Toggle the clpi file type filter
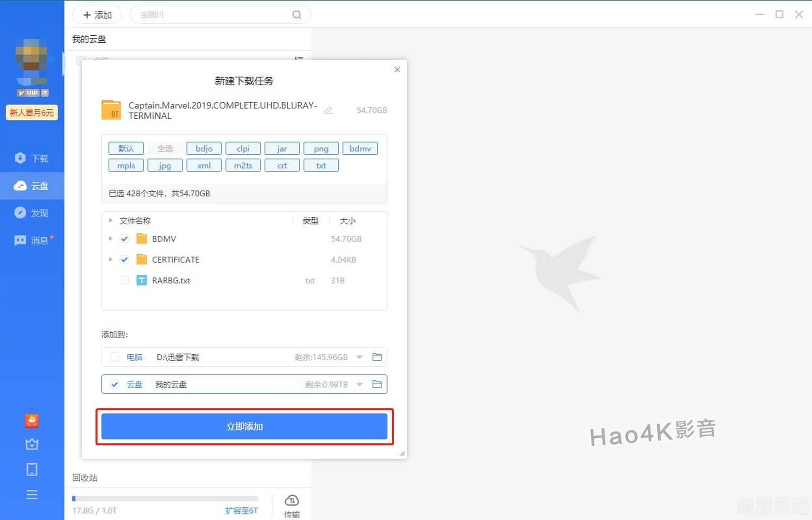 [243, 148]
